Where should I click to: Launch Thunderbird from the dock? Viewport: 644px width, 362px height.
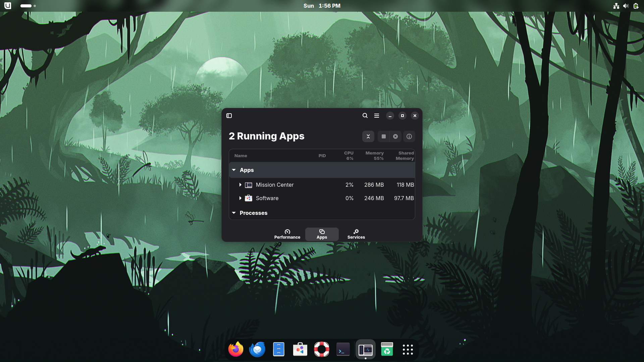pyautogui.click(x=257, y=350)
